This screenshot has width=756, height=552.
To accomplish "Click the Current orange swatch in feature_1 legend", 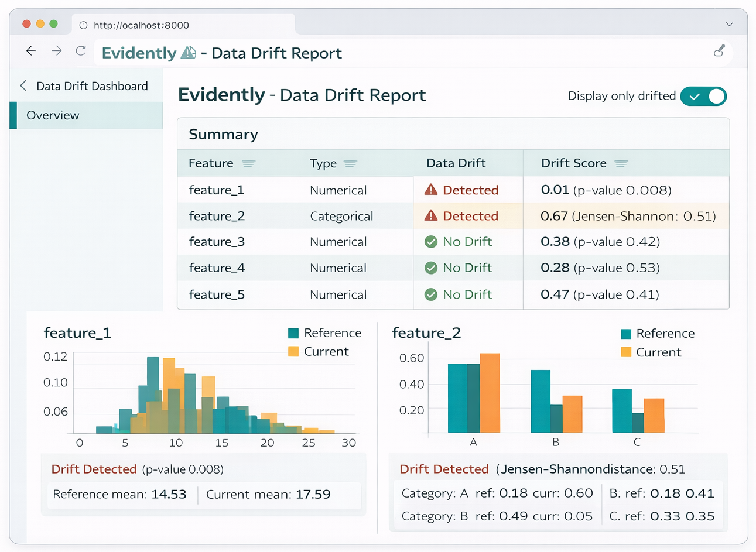I will (x=293, y=352).
